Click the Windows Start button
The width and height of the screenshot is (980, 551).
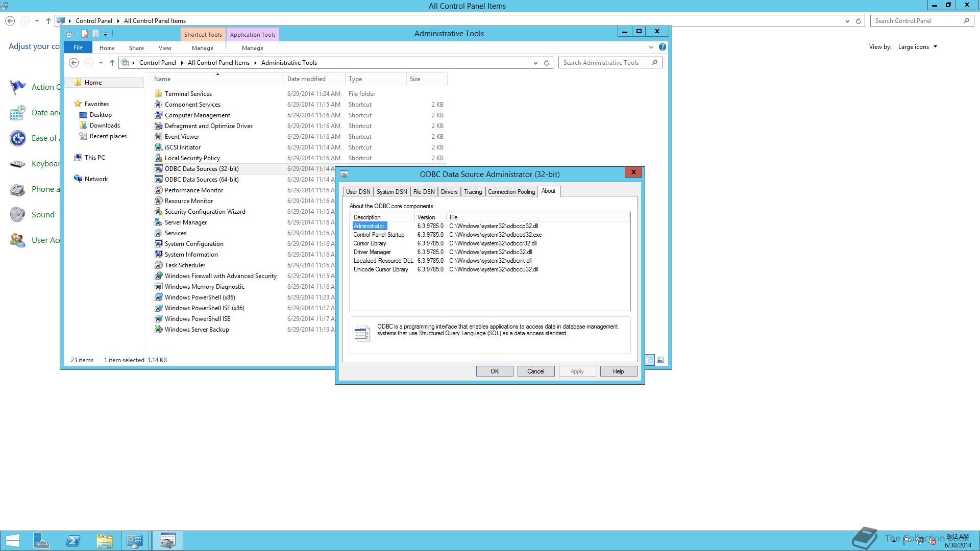(12, 541)
